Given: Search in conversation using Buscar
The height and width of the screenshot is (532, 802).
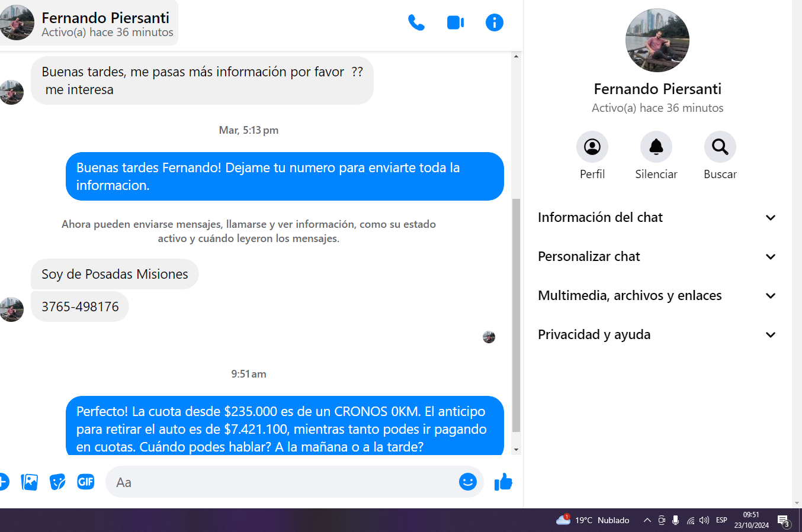Looking at the screenshot, I should (720, 147).
